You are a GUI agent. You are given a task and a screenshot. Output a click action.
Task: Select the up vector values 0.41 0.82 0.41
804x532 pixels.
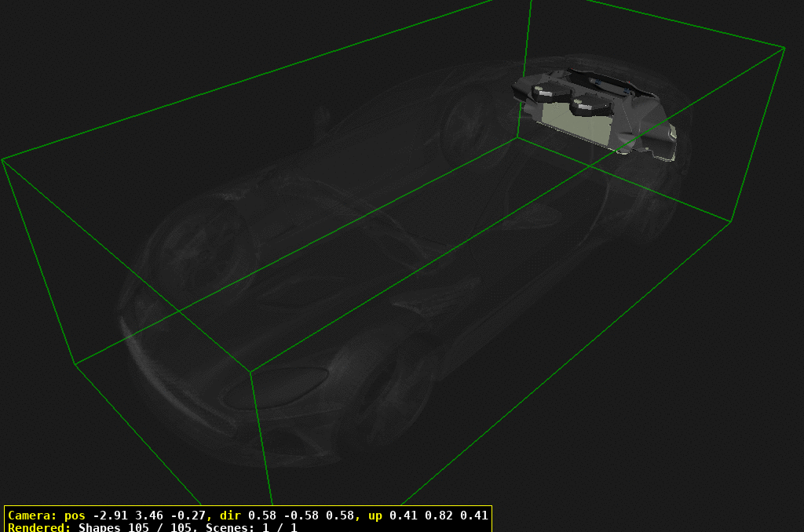(x=440, y=516)
